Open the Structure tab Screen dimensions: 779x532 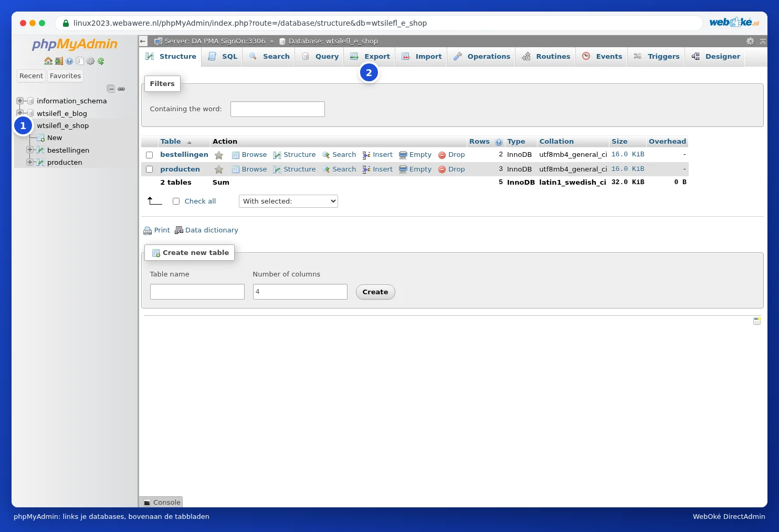click(171, 57)
